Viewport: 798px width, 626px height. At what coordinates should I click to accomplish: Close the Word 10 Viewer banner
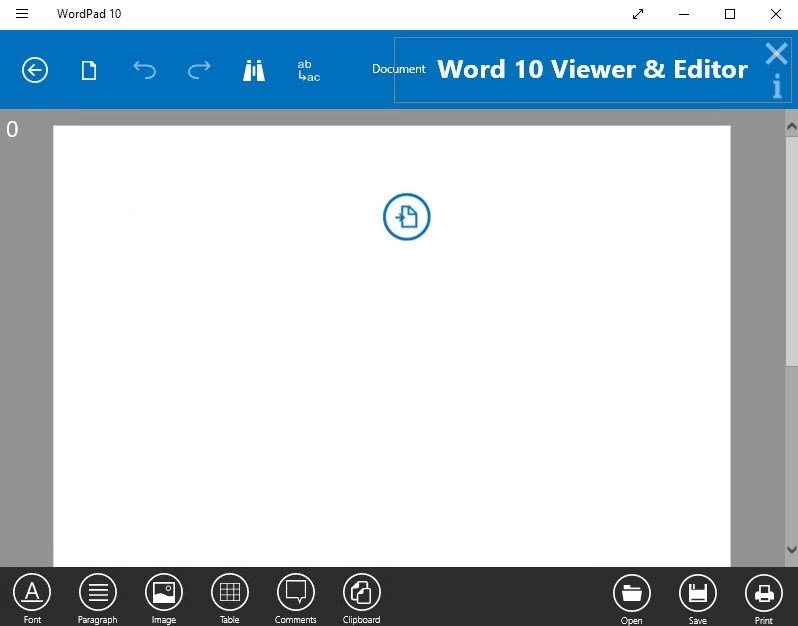pos(776,53)
